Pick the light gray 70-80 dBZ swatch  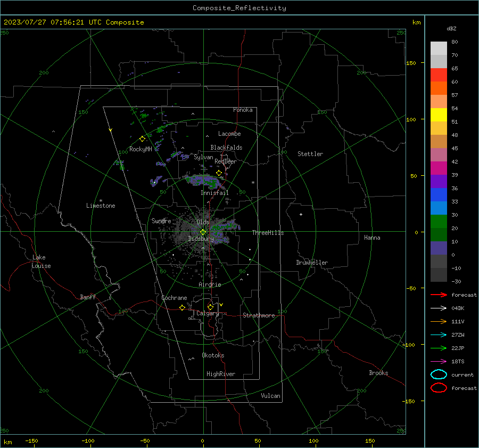pos(439,48)
